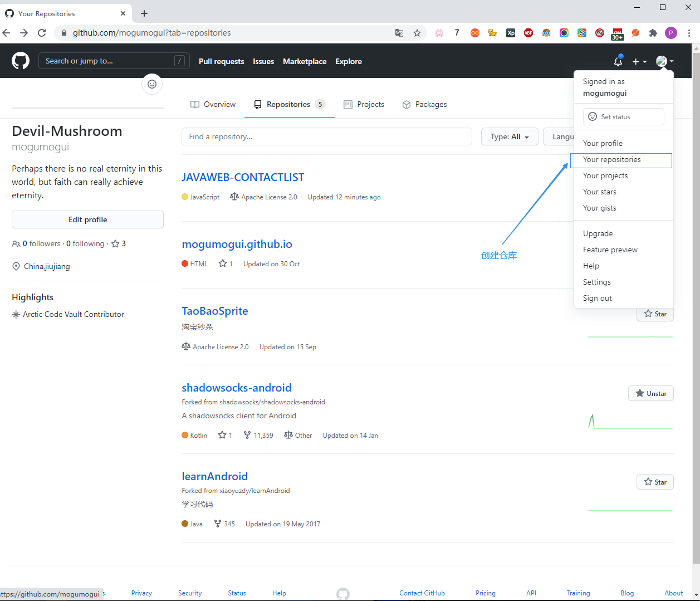This screenshot has height=601, width=700.
Task: Click the GitHub logo in the footer
Action: [x=343, y=594]
